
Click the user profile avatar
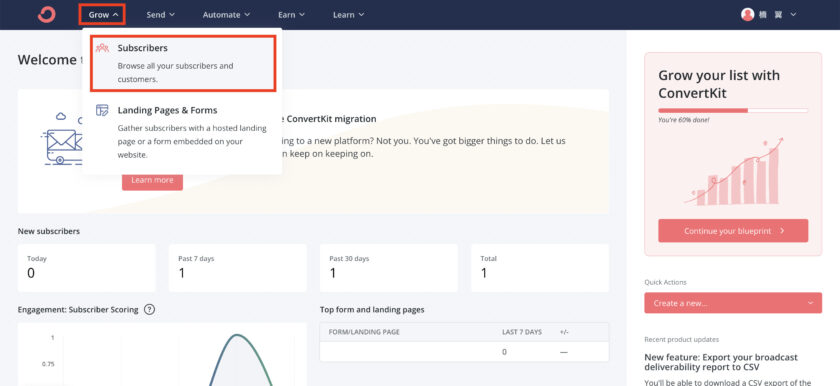click(747, 14)
